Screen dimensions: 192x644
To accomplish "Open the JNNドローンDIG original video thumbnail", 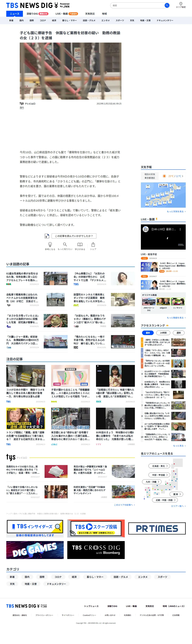I will click(149, 302).
